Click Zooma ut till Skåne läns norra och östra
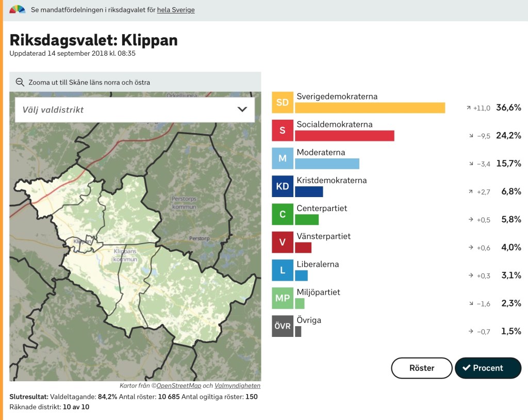 click(x=89, y=82)
